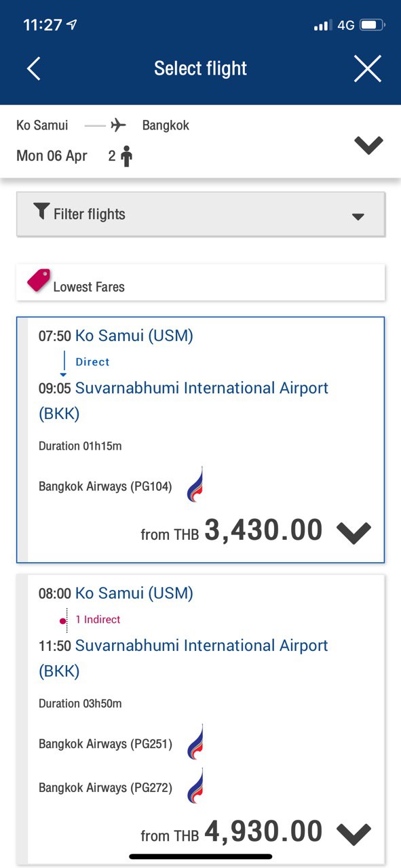The height and width of the screenshot is (868, 401).
Task: Tap the 1 Indirect stop indicator
Action: click(x=98, y=619)
